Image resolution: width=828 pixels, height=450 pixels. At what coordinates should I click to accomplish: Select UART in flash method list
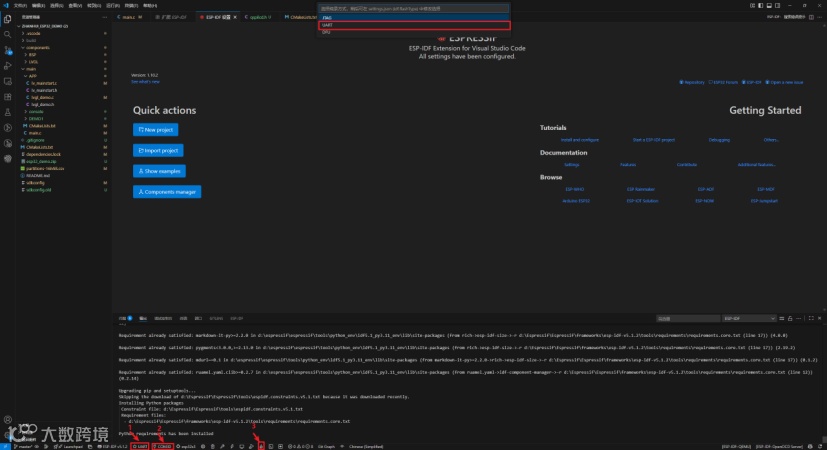point(414,25)
